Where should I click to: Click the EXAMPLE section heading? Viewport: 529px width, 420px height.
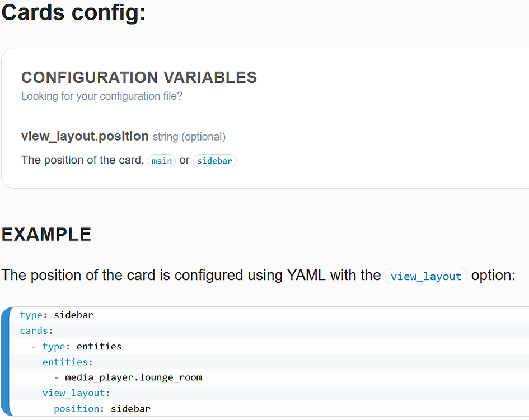point(46,235)
